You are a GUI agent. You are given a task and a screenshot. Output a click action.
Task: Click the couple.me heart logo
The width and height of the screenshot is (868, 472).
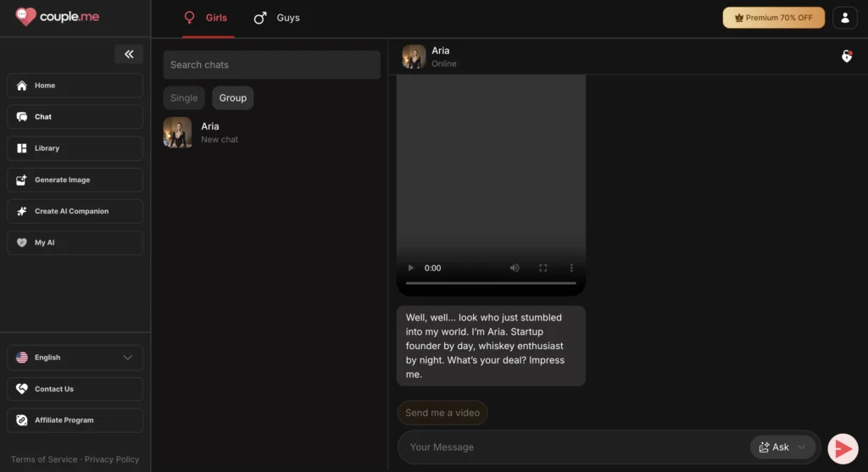(26, 17)
